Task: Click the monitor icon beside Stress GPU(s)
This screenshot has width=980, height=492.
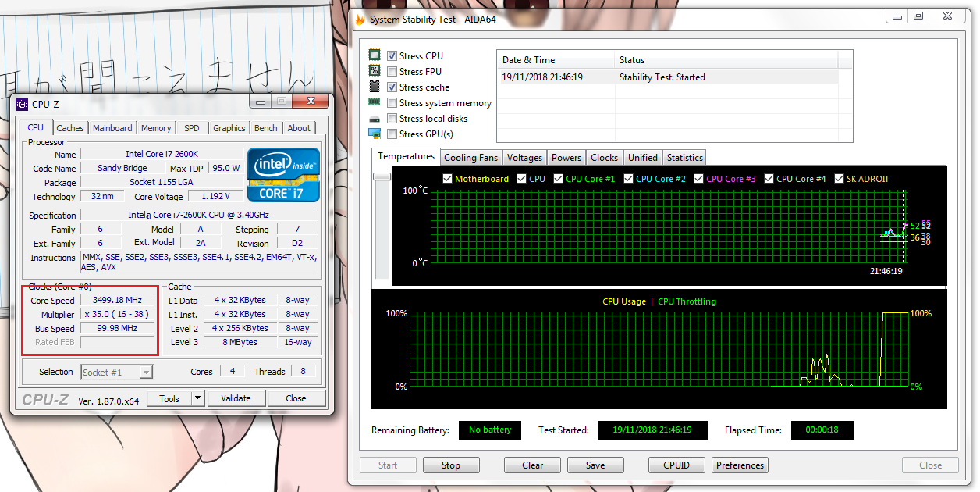Action: (375, 134)
